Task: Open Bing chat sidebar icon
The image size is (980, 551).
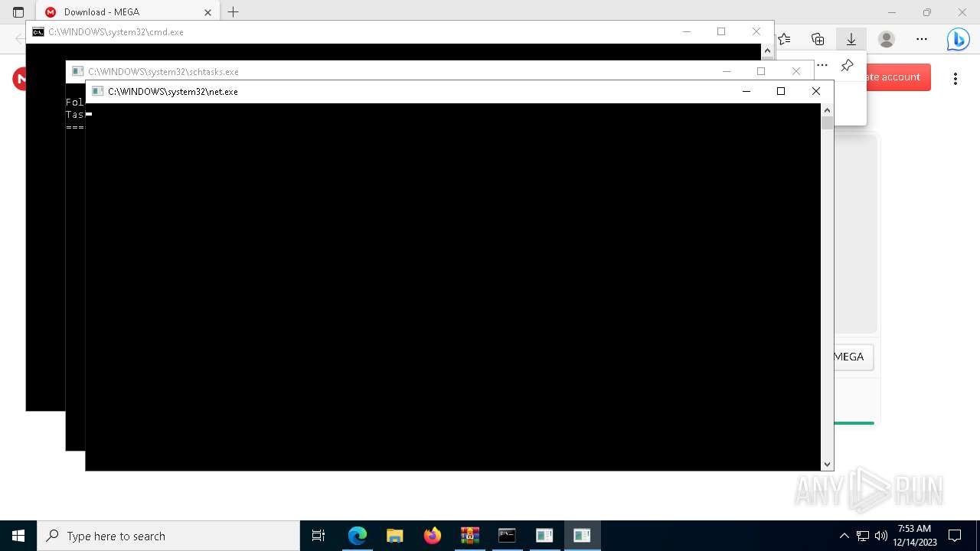Action: 958,39
